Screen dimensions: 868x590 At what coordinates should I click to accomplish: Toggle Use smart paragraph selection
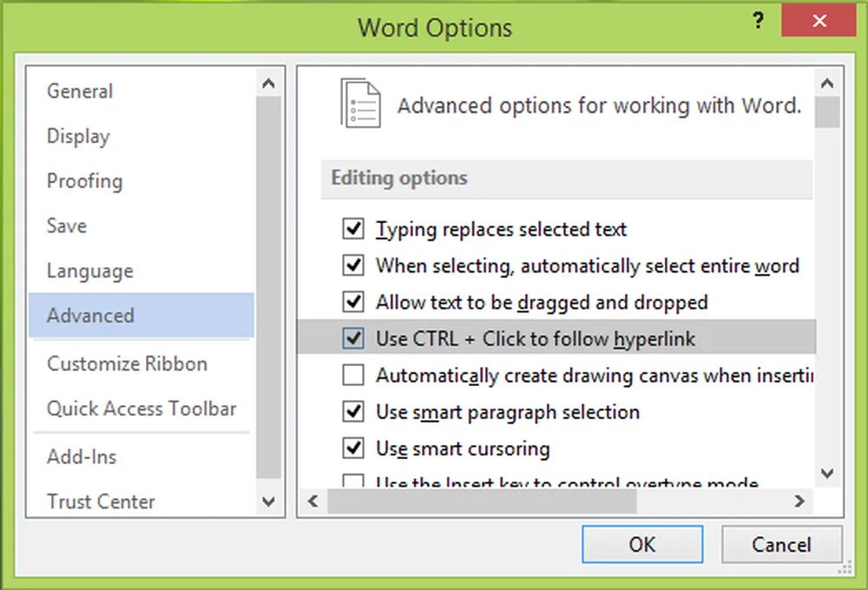point(353,411)
